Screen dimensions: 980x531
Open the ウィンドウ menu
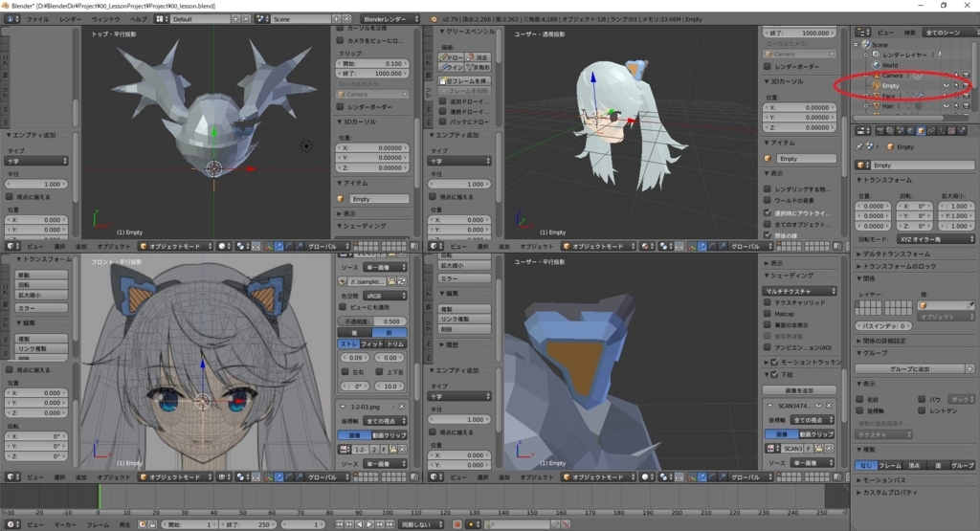click(105, 19)
